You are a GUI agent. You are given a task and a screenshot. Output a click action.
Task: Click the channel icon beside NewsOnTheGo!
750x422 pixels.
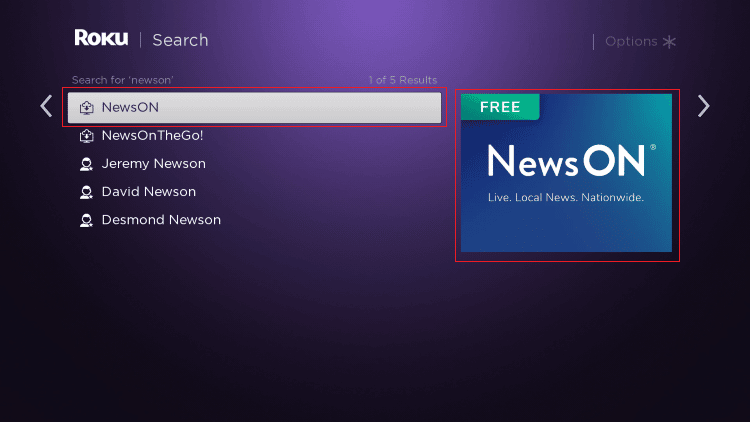click(87, 136)
